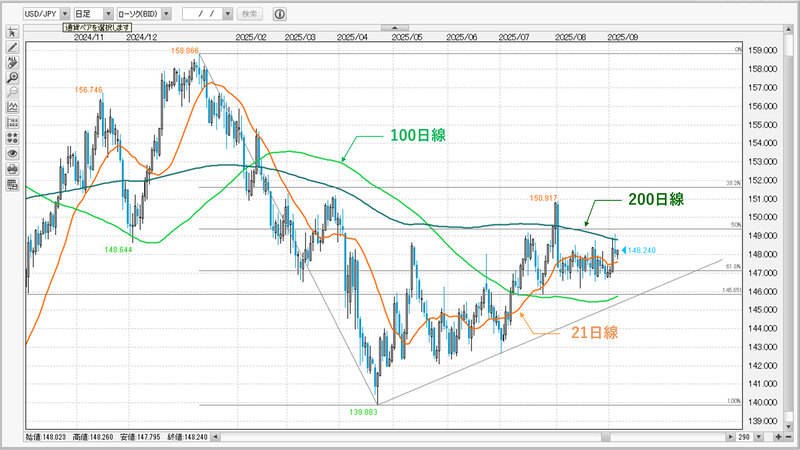Image resolution: width=800 pixels, height=450 pixels.
Task: Click the current price 148.240 marker
Action: click(x=639, y=250)
